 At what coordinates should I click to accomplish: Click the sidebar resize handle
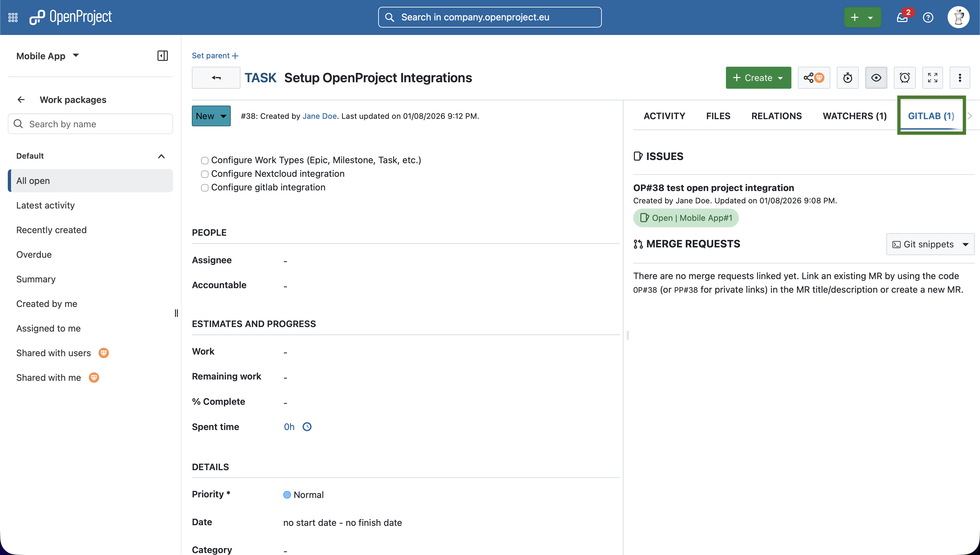(x=176, y=313)
